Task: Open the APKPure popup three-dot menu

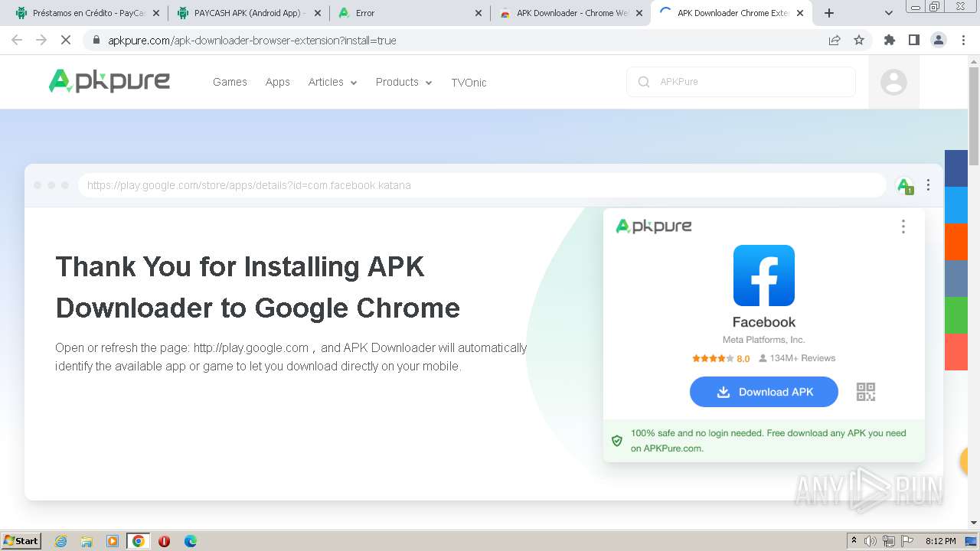Action: pyautogui.click(x=903, y=227)
